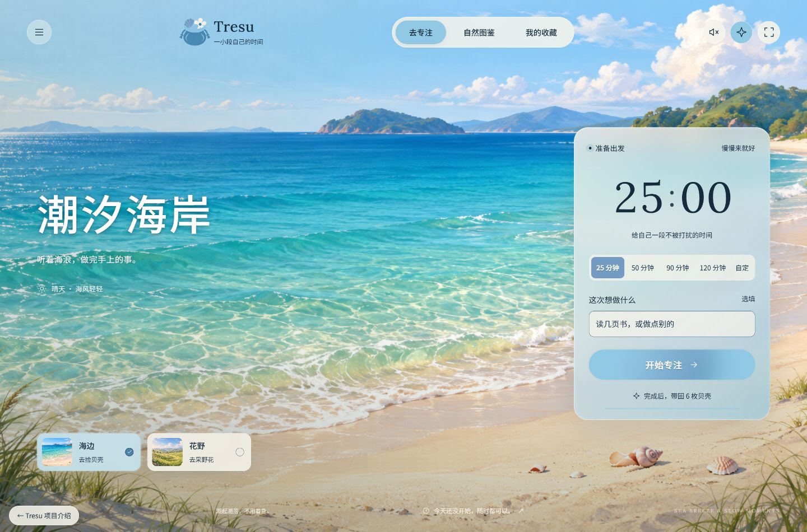Click the diagonal arrow after 随时都可以
Image resolution: width=807 pixels, height=532 pixels.
(521, 511)
